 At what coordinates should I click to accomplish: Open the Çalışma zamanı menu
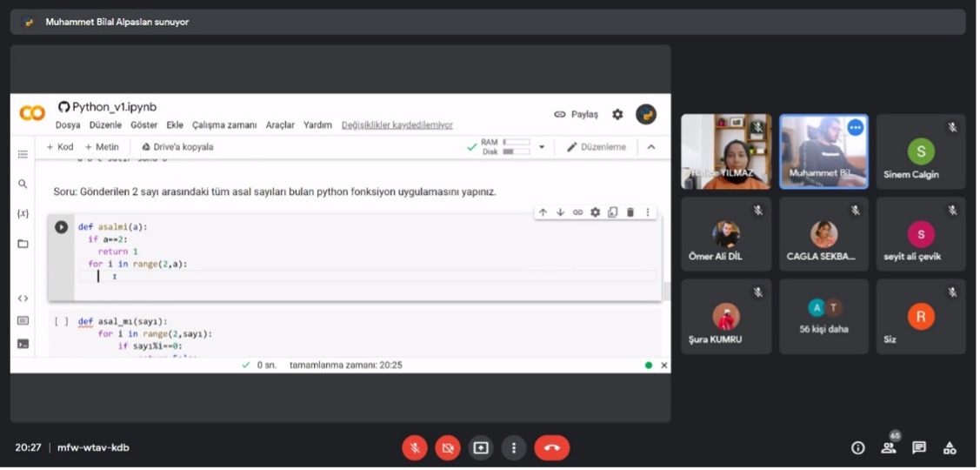click(224, 125)
